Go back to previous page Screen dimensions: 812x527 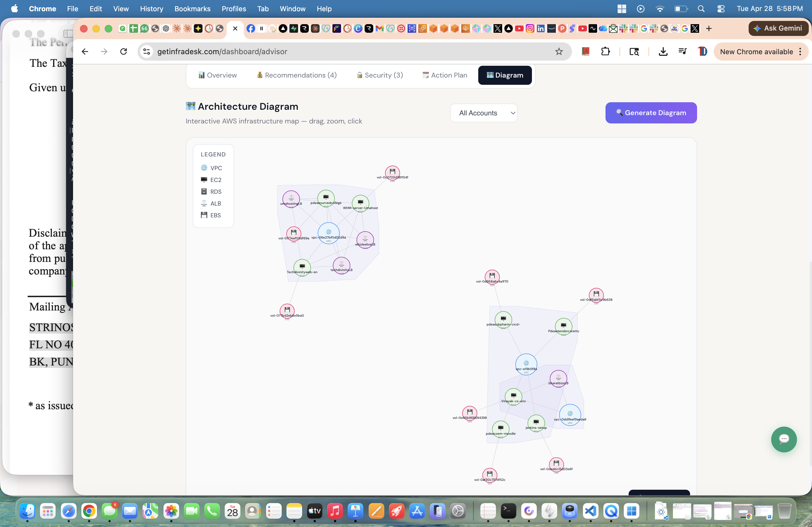coord(85,52)
